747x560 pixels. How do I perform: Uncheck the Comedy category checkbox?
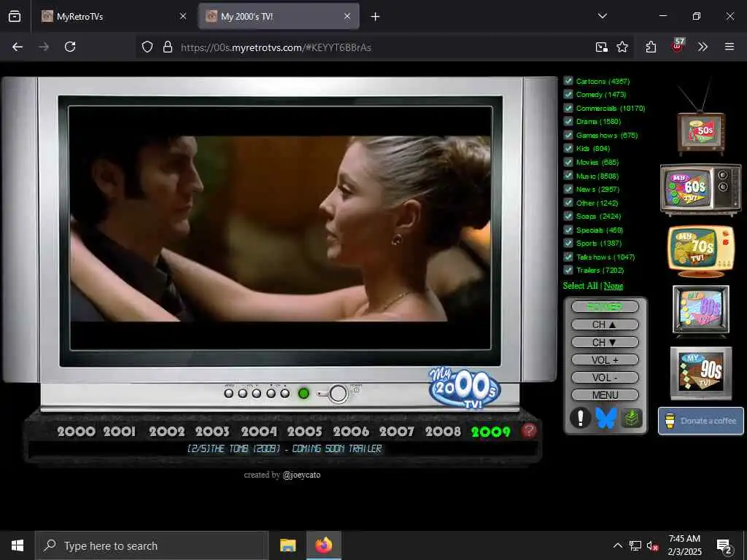(568, 94)
